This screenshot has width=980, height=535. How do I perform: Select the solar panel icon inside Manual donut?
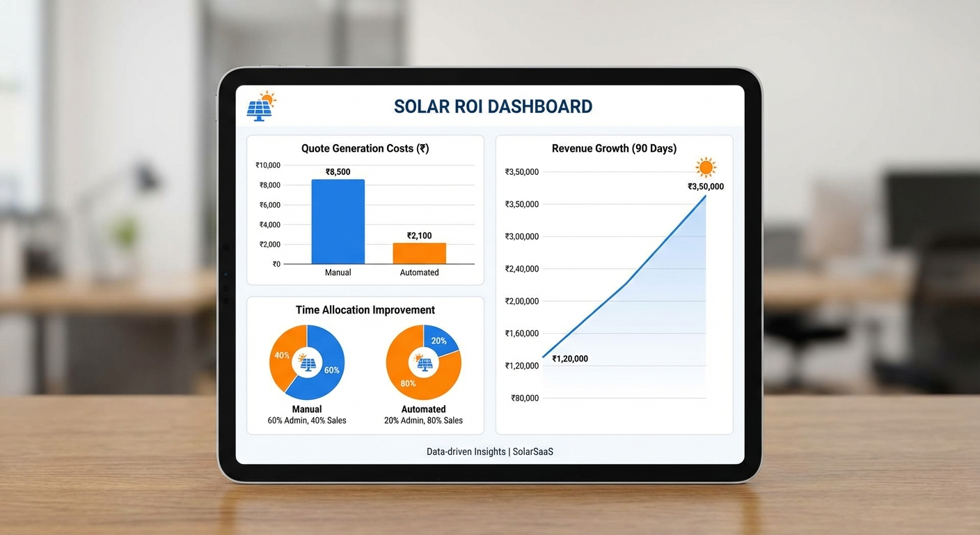point(306,362)
